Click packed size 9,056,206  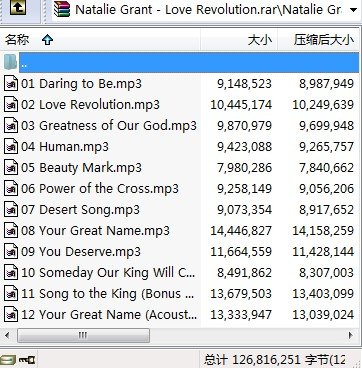coord(326,189)
